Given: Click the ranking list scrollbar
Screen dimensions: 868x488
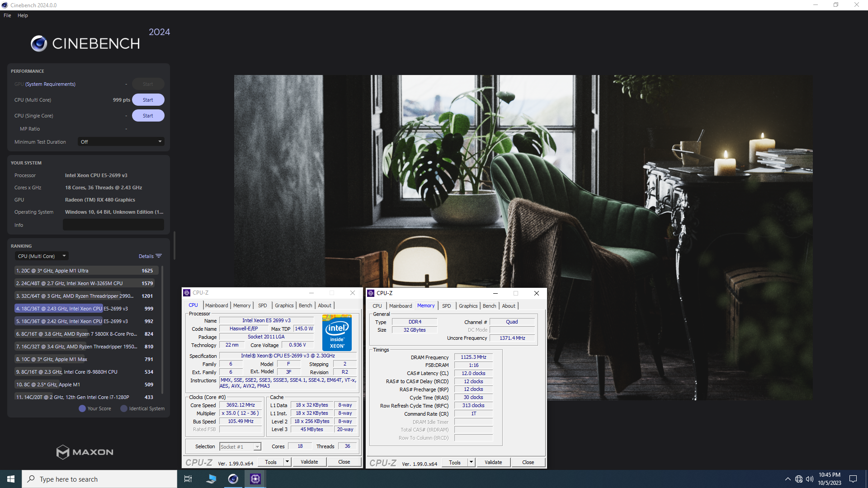Looking at the screenshot, I should [162, 330].
